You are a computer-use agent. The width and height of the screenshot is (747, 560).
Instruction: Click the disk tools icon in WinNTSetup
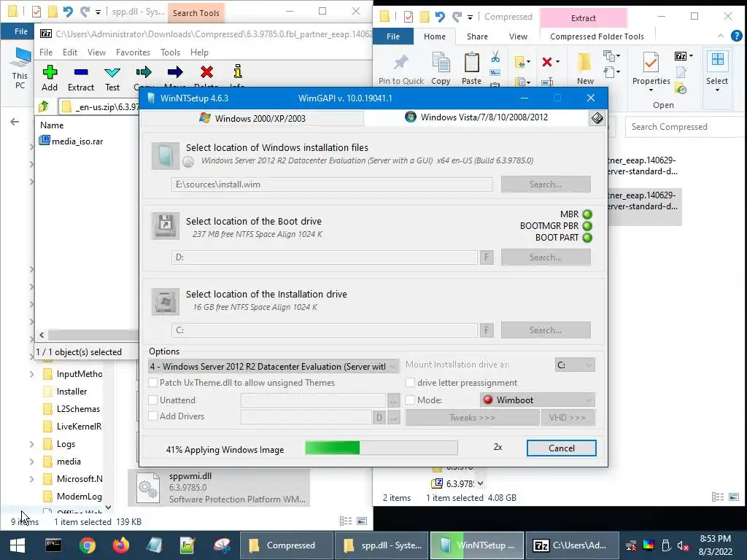point(597,117)
